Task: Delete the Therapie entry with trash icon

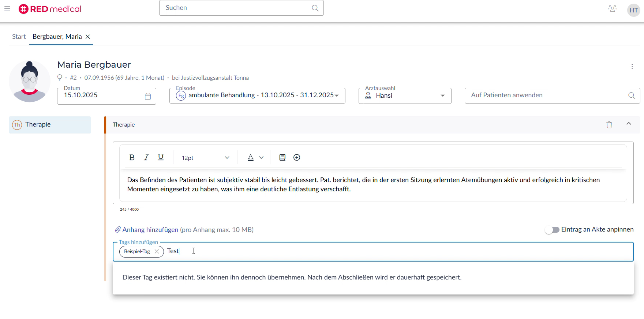Action: coord(609,125)
